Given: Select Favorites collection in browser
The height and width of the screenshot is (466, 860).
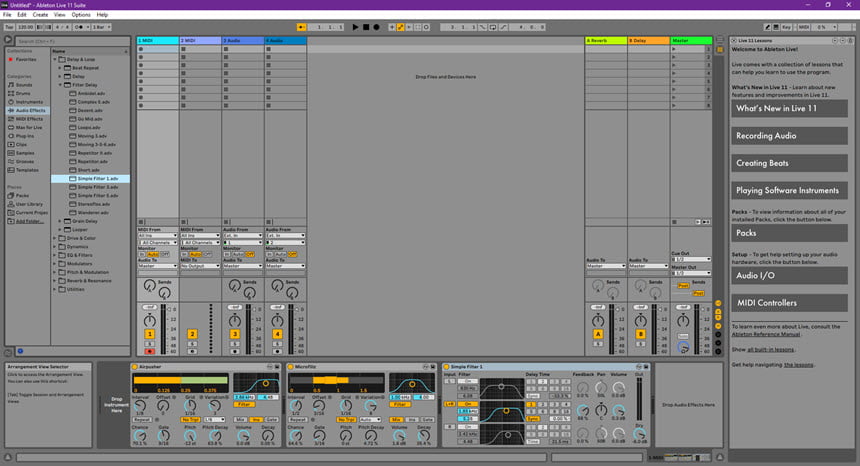Looking at the screenshot, I should point(26,59).
